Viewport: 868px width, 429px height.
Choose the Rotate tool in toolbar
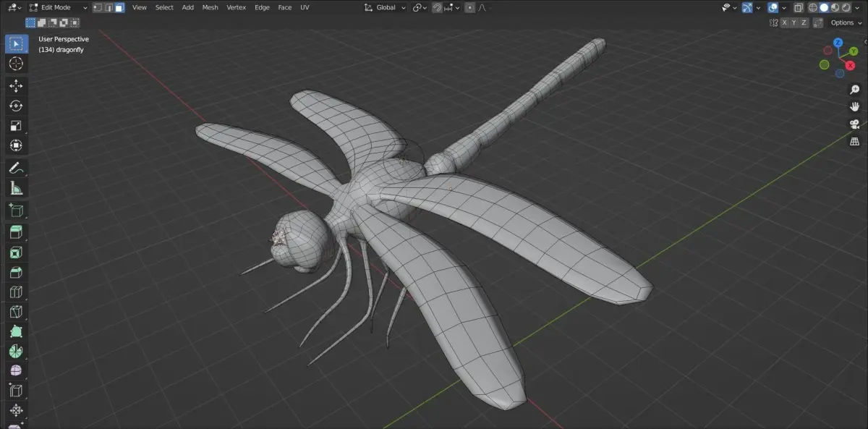[16, 106]
